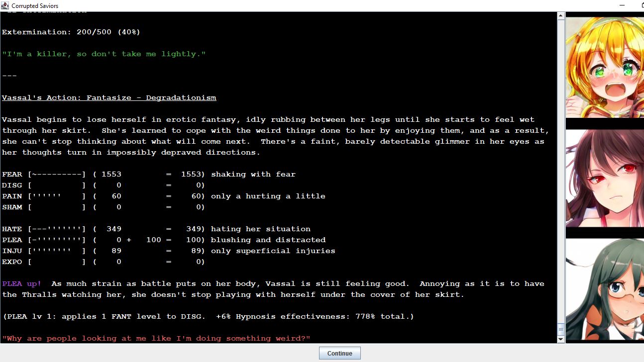The height and width of the screenshot is (362, 644).
Task: Click the Extermination: 200/500 progress line
Action: 71,32
